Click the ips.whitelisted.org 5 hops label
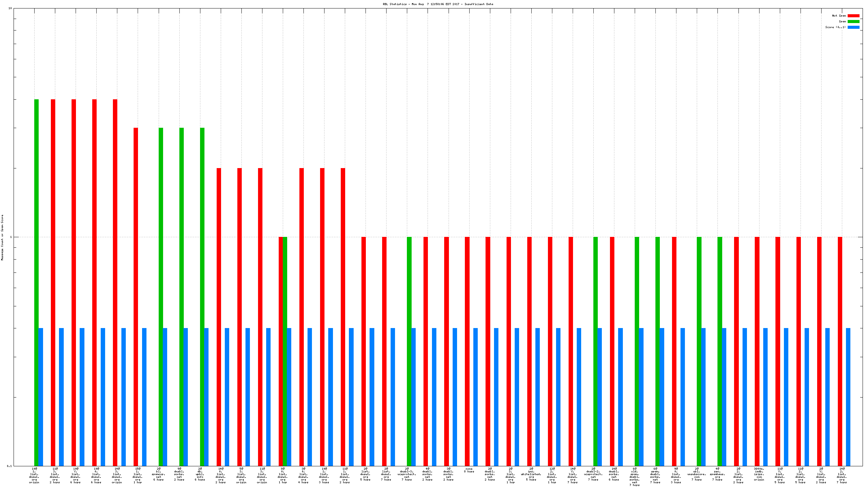The height and width of the screenshot is (488, 868). click(531, 474)
